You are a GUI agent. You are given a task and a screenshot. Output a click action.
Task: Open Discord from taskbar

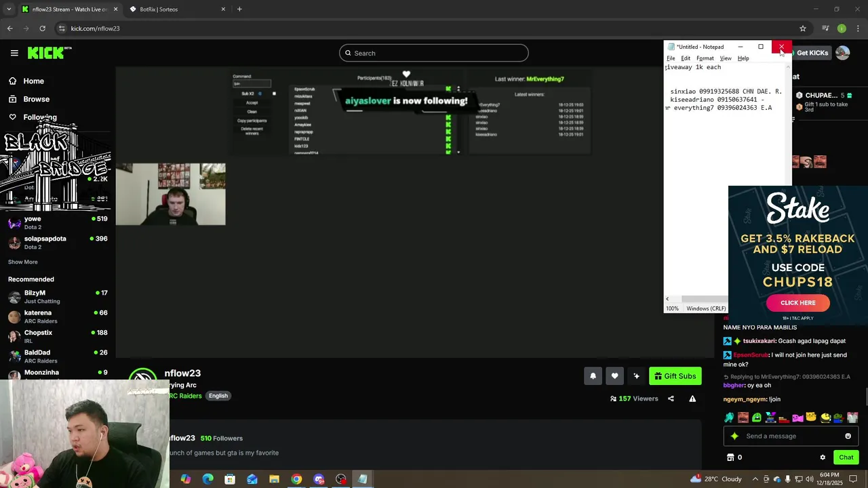pos(319,479)
